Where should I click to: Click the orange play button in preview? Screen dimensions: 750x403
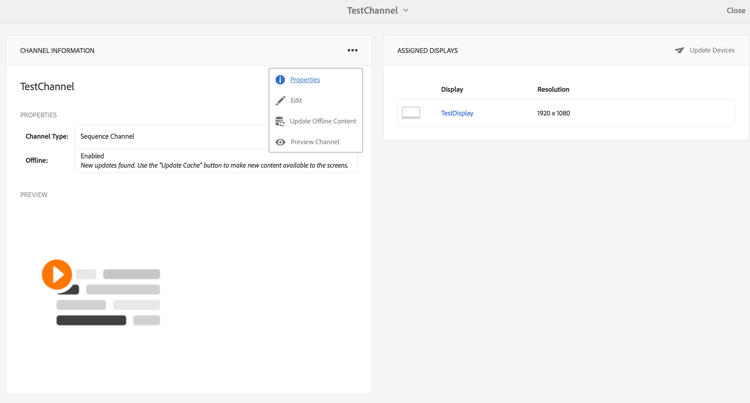coord(57,274)
